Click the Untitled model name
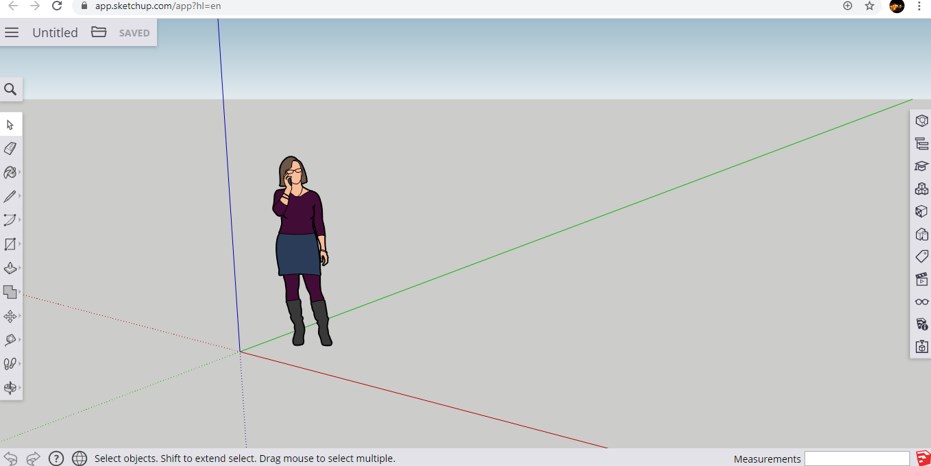The width and height of the screenshot is (931, 466). (x=55, y=33)
